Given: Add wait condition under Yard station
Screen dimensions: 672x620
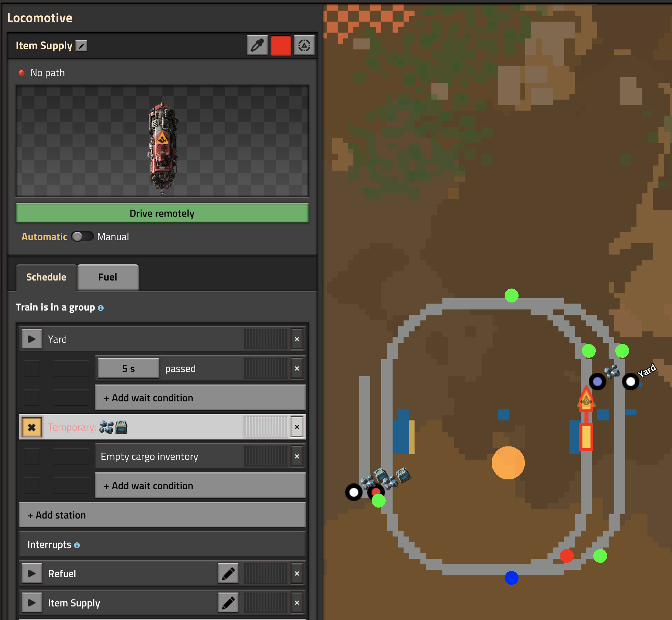Looking at the screenshot, I should (x=200, y=398).
